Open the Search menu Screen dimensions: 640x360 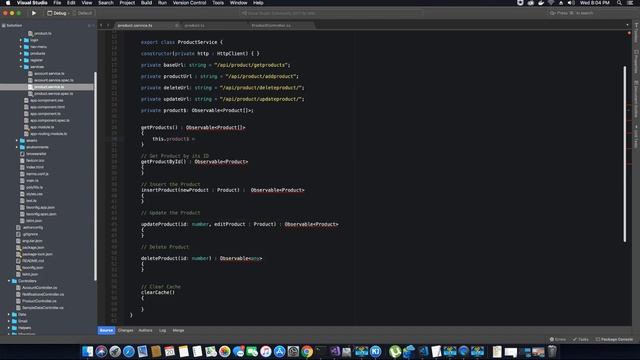[x=105, y=3]
